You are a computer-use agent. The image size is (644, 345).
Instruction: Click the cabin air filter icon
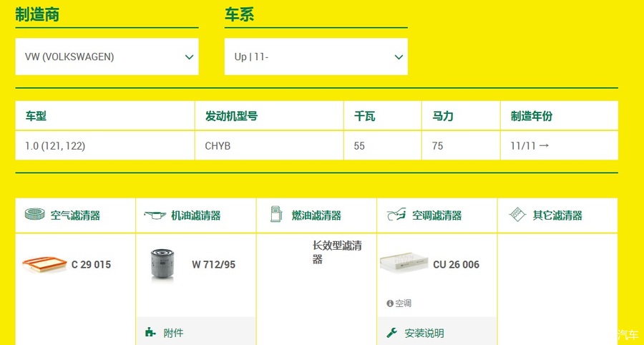396,214
